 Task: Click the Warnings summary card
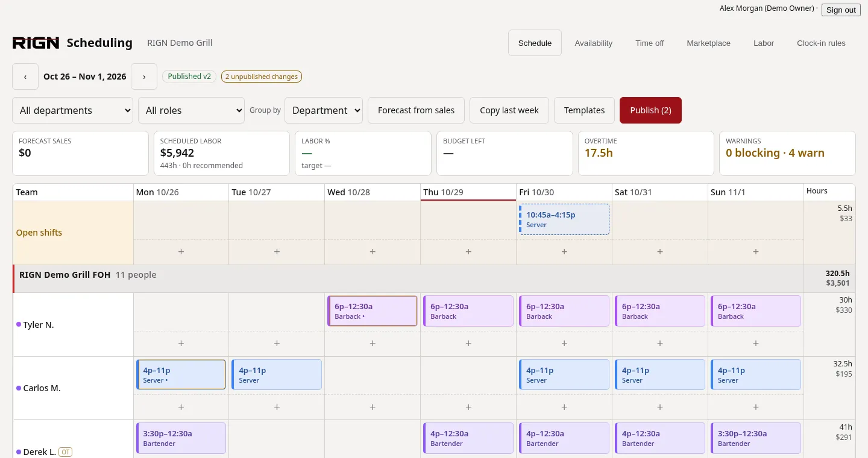tap(787, 153)
